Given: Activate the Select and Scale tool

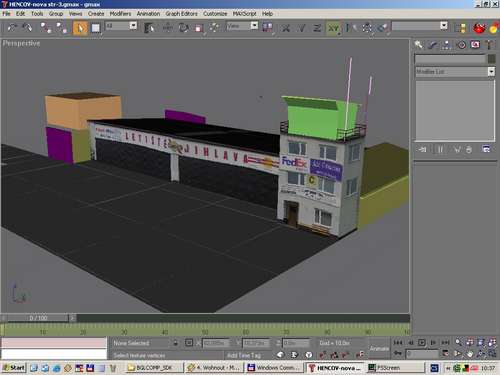Looking at the screenshot, I should 199,28.
